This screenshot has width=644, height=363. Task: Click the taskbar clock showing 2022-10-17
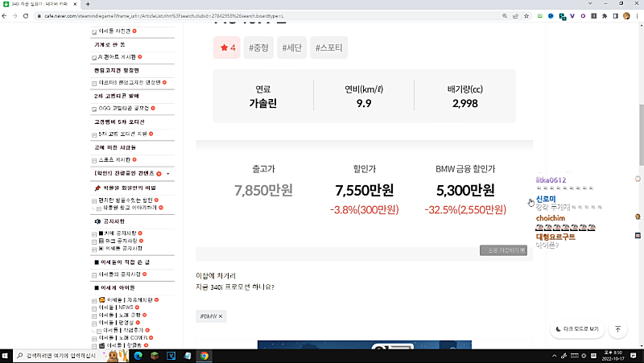click(x=613, y=356)
